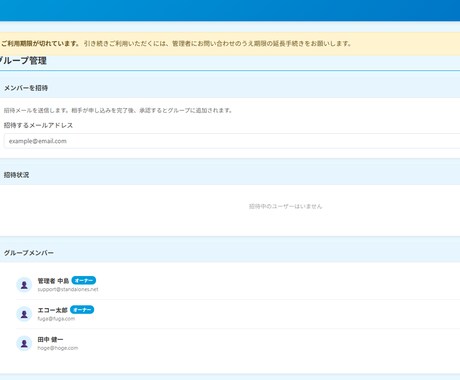This screenshot has height=380, width=460.
Task: Click the 招待中のユーザーはいません message
Action: click(x=285, y=206)
